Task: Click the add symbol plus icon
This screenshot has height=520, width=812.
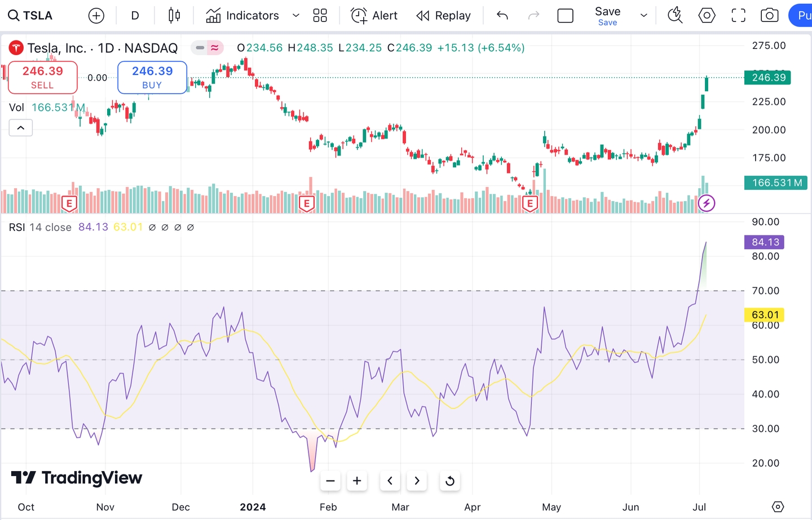Action: click(x=96, y=16)
